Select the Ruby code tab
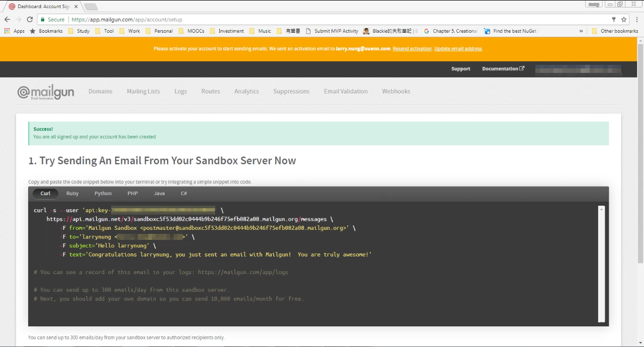 (72, 194)
